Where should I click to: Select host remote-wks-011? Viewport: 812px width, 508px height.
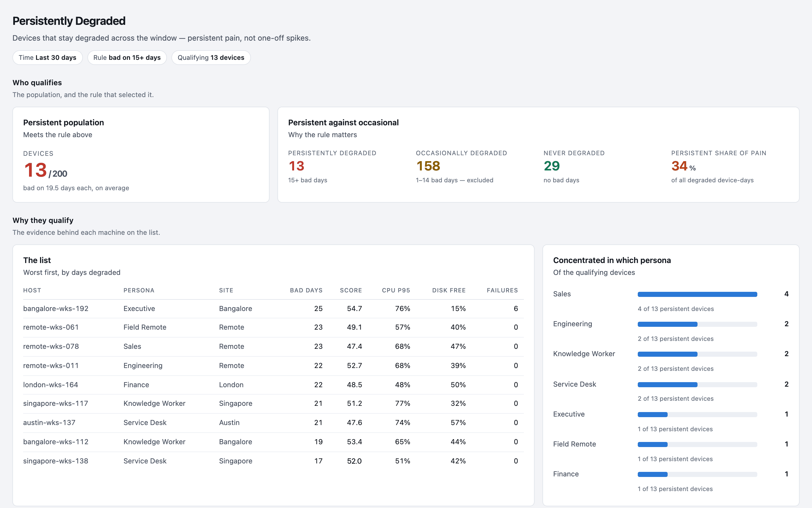51,365
